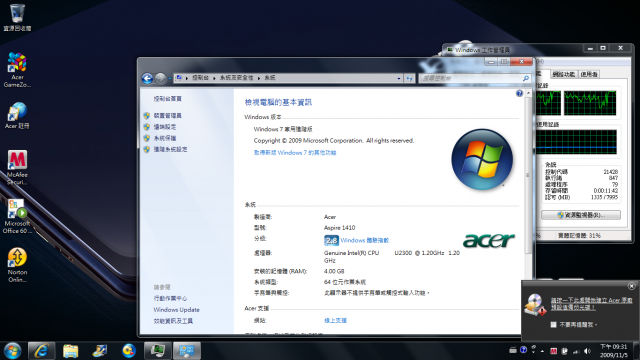Switch to Networking tab in Task Manager
The height and width of the screenshot is (360, 640).
coord(564,74)
